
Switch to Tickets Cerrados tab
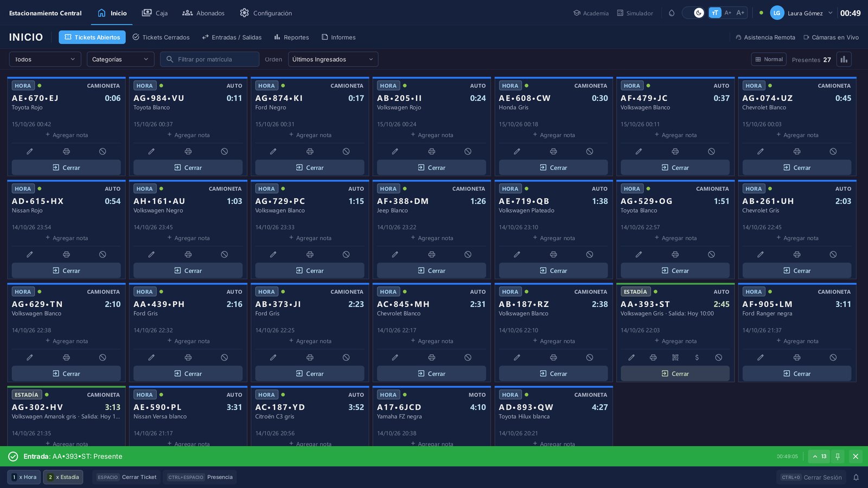pos(161,37)
